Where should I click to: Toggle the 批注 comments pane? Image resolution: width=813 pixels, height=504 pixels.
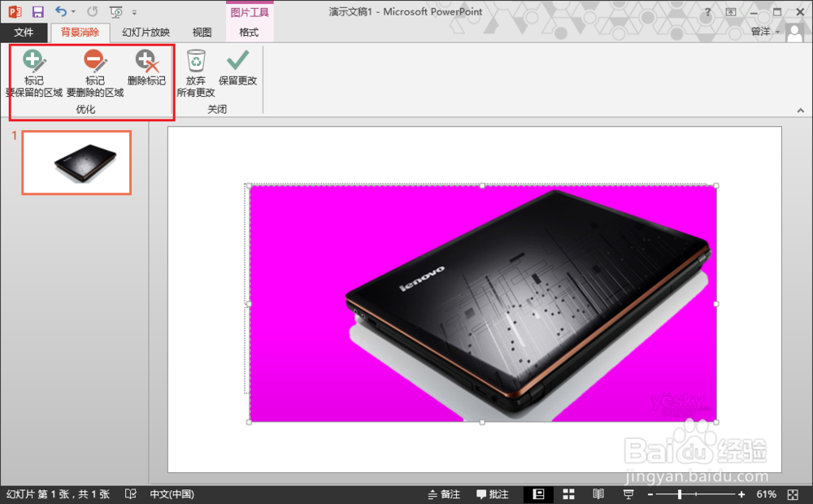[493, 494]
